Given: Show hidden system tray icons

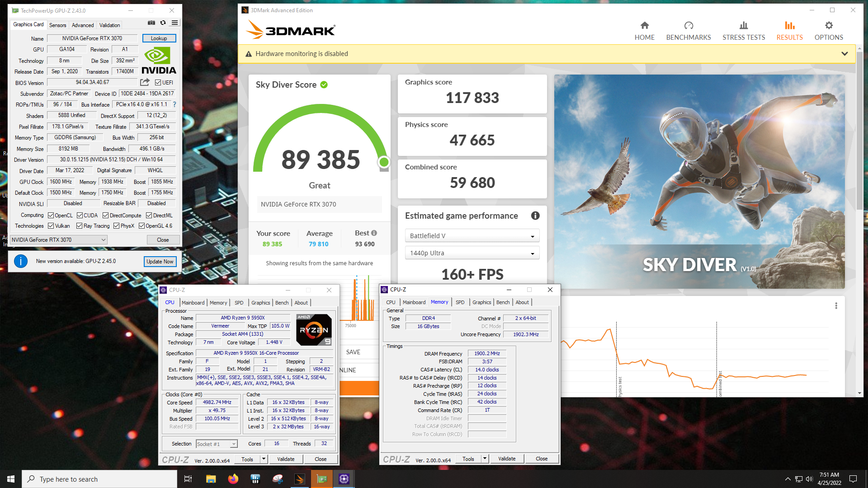Looking at the screenshot, I should 788,479.
